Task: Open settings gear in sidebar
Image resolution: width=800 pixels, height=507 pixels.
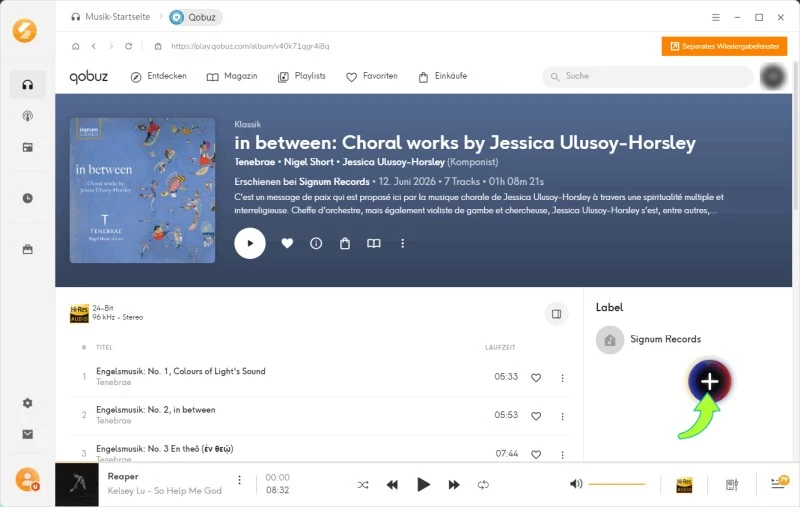Action: 28,403
